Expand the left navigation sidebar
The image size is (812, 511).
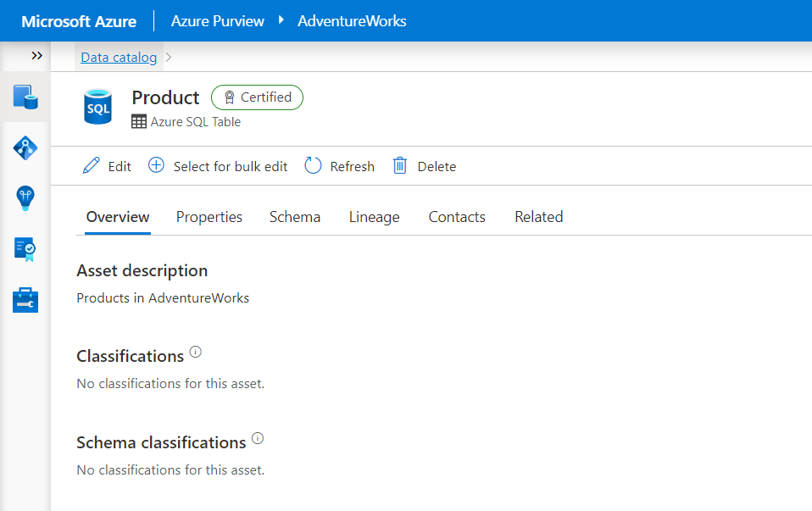36,56
